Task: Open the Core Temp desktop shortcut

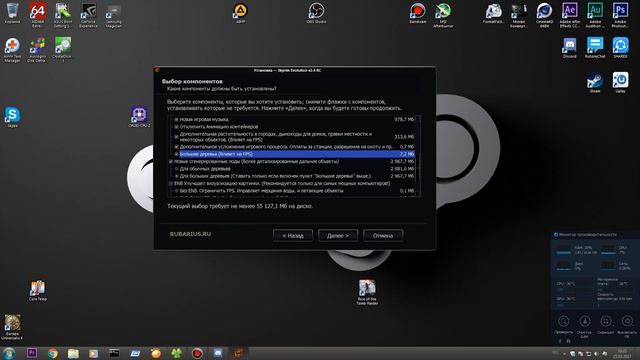Action: (x=38, y=291)
